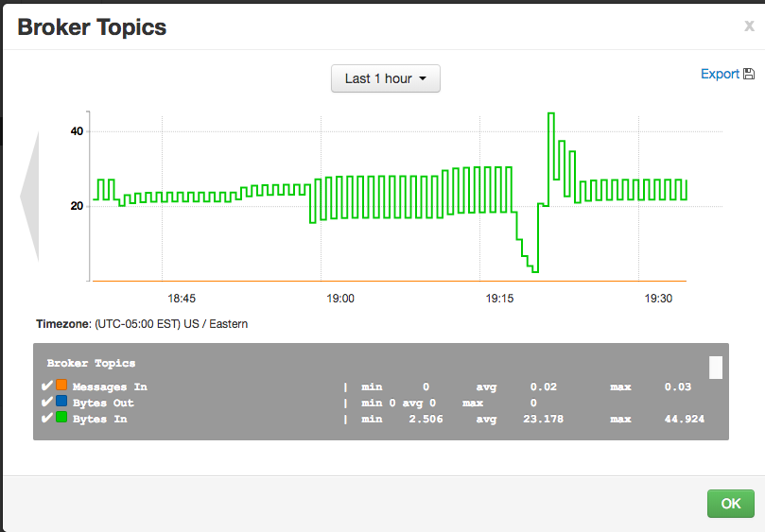Click the left gray triangle arrow beside chart

30,197
